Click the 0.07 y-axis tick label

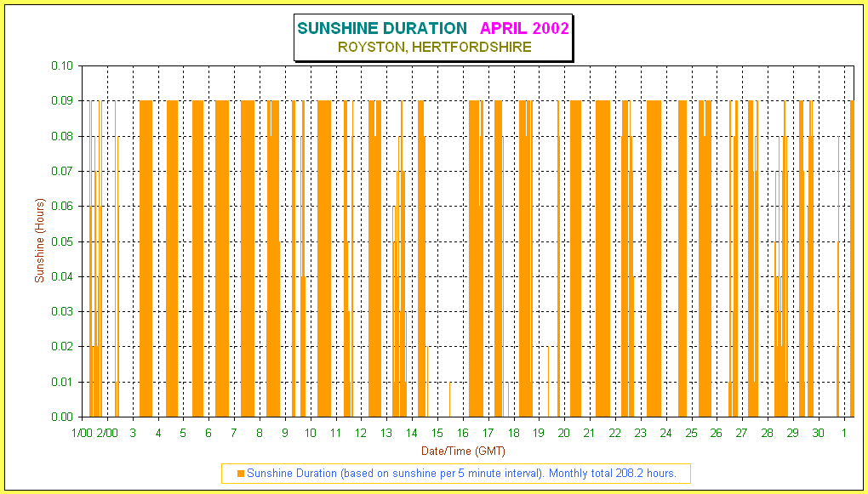pyautogui.click(x=63, y=172)
